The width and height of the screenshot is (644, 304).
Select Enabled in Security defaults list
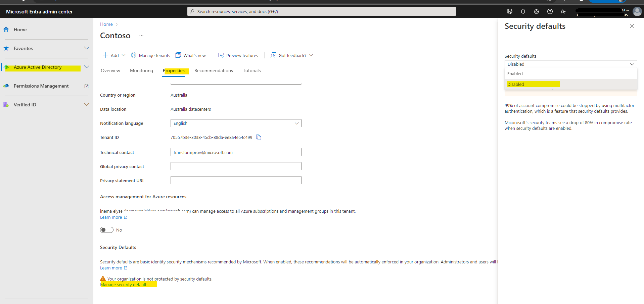(x=571, y=73)
